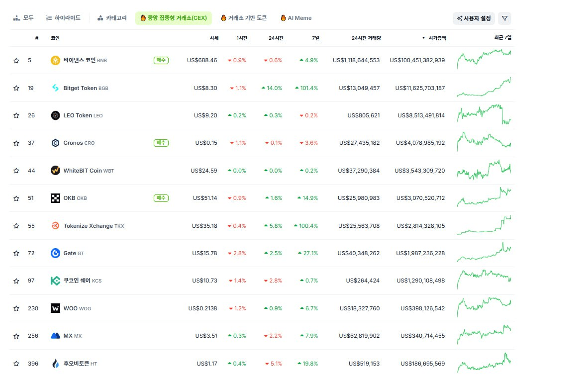Click the star next to 후오비토큰
This screenshot has width=588, height=376.
point(16,364)
